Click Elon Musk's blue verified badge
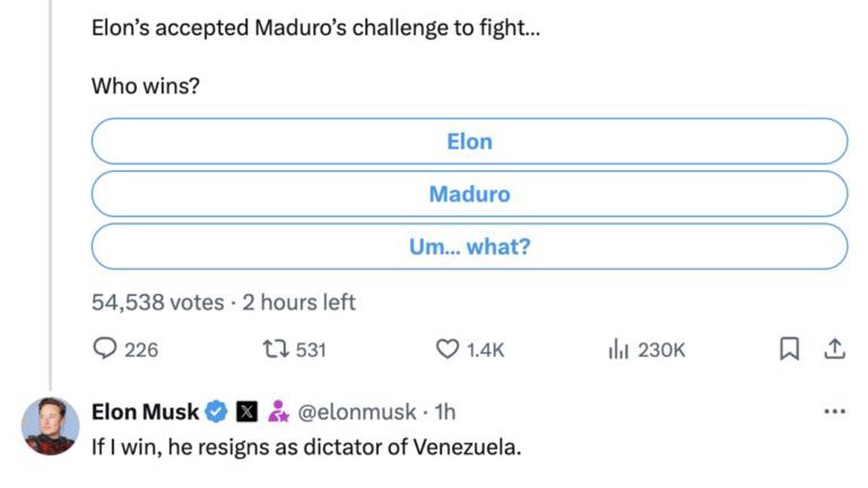 (x=216, y=411)
